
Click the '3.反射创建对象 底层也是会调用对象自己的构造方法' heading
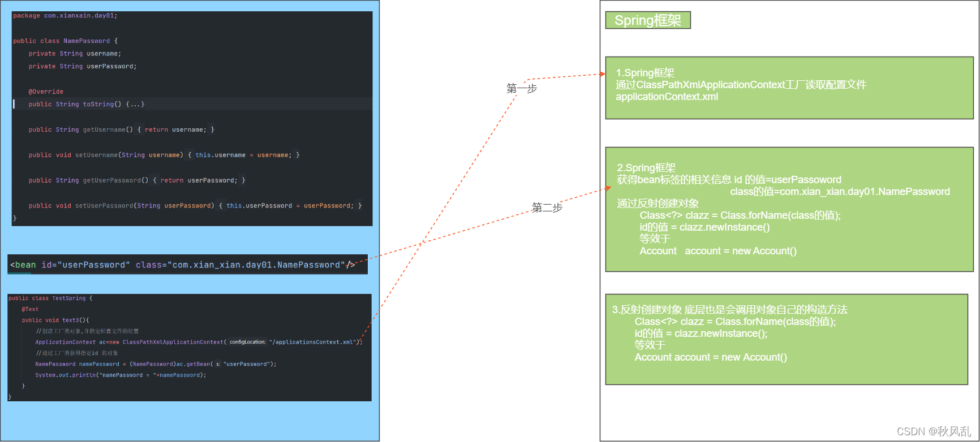pos(730,310)
